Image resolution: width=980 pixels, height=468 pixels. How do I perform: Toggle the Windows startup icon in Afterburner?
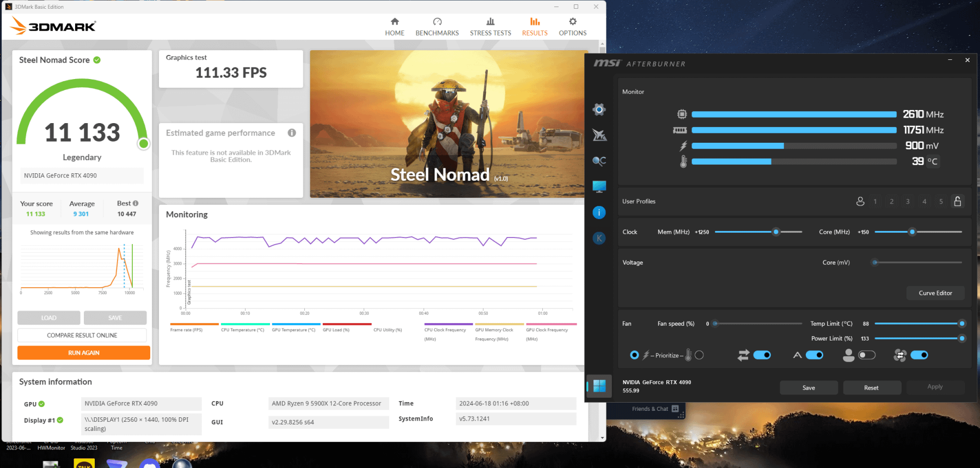tap(599, 386)
